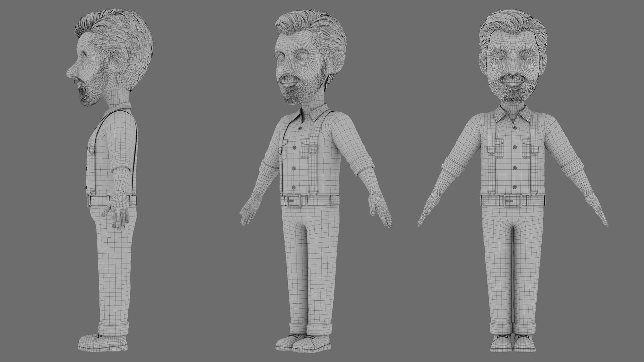Click the belt buckle on the three-quarter-view character
The height and width of the screenshot is (362, 644).
[x=294, y=202]
